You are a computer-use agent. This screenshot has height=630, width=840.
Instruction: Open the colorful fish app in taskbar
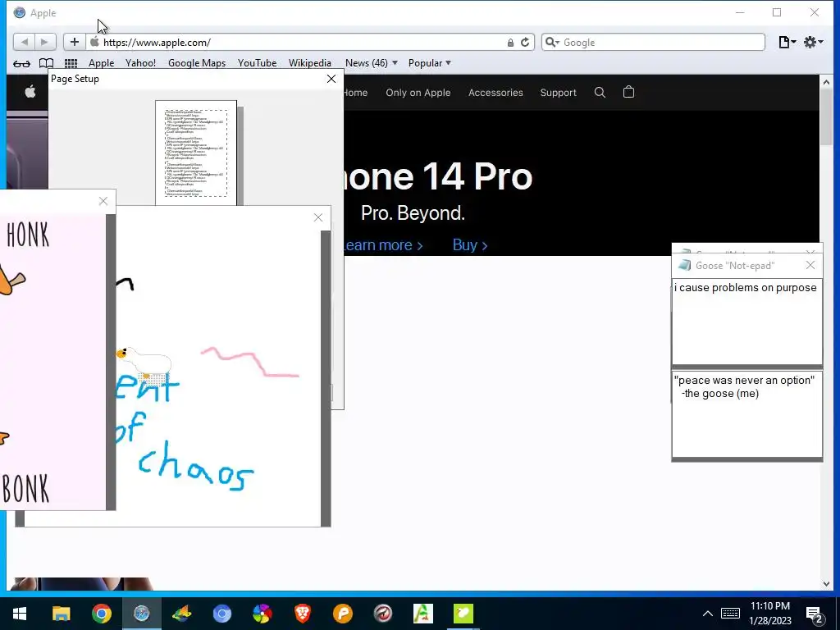(181, 614)
